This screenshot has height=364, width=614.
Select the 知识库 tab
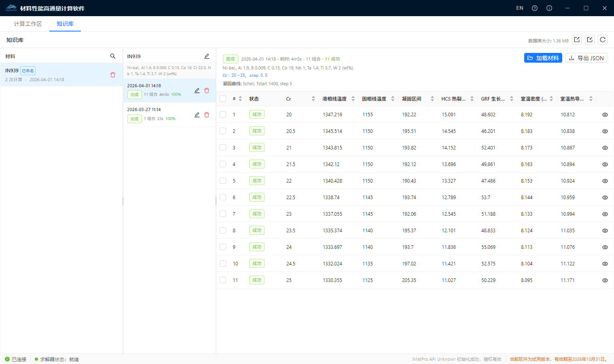(x=65, y=24)
